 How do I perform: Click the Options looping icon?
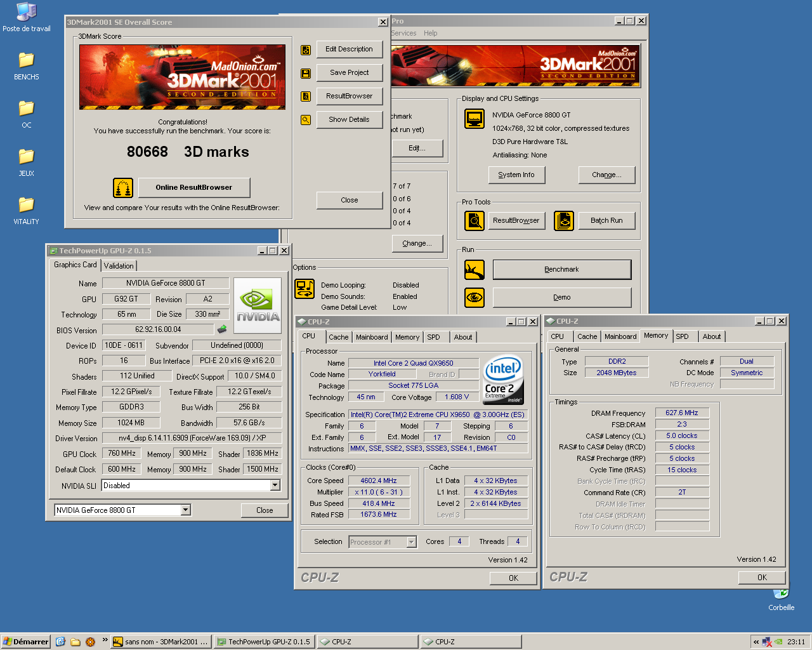pyautogui.click(x=304, y=289)
